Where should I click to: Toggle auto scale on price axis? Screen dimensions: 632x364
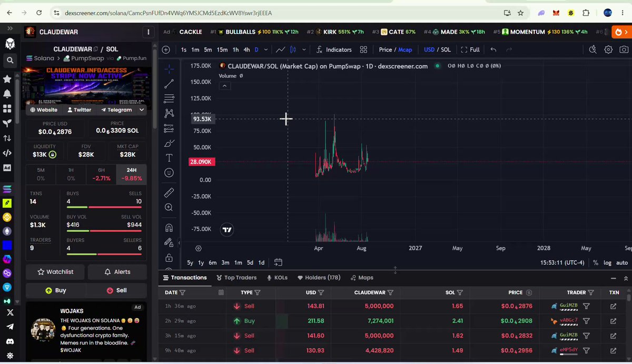[x=622, y=262]
